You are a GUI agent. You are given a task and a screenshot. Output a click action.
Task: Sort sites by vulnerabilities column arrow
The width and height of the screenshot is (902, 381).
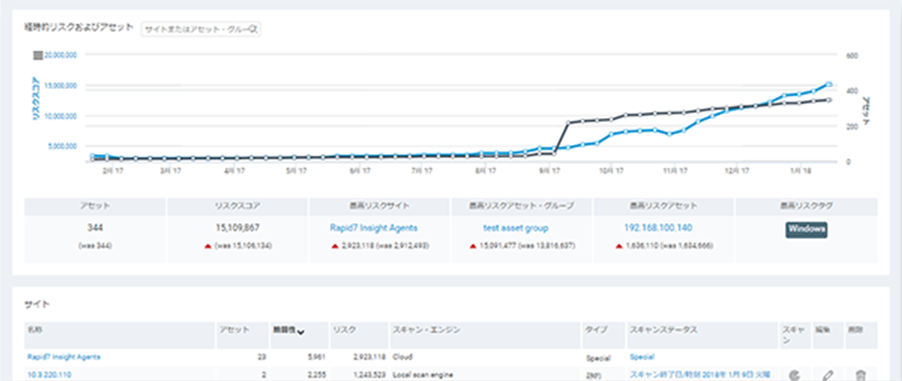(301, 332)
